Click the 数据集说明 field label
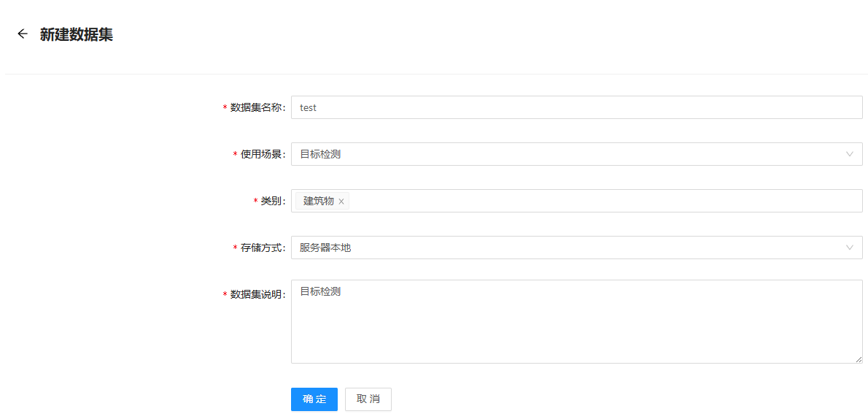868x414 pixels. pyautogui.click(x=257, y=294)
